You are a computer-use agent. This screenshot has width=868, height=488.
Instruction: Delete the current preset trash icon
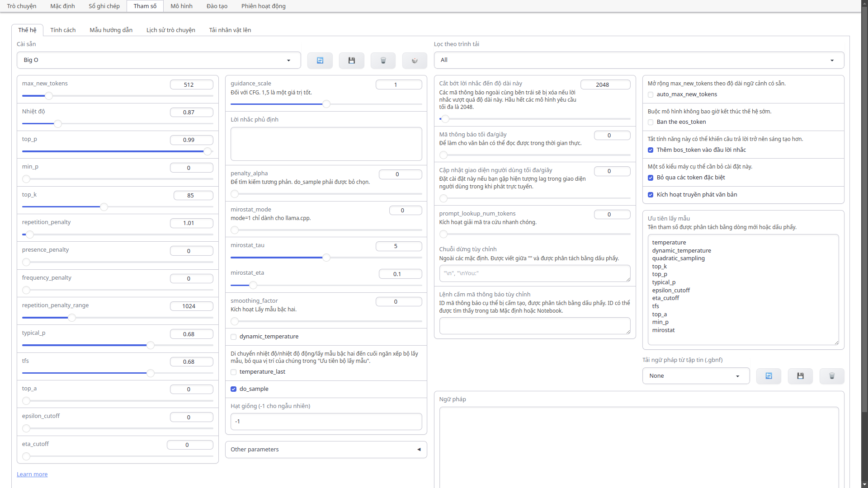click(383, 61)
